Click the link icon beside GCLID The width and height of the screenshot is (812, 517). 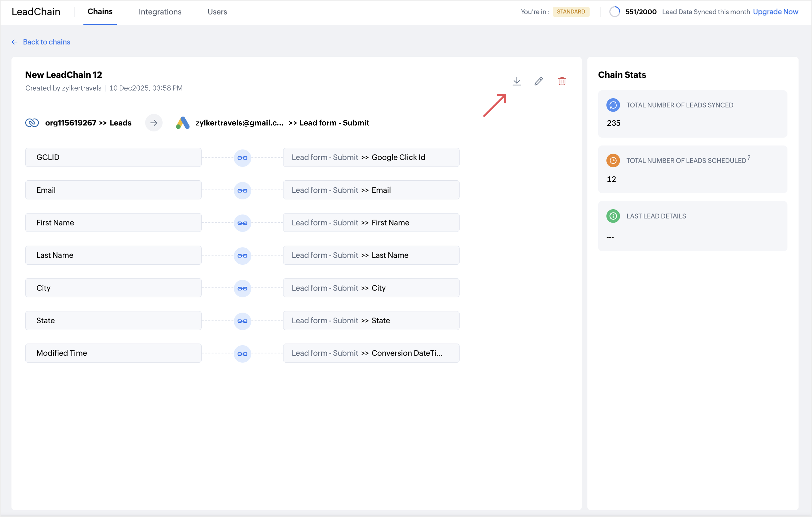pos(242,158)
